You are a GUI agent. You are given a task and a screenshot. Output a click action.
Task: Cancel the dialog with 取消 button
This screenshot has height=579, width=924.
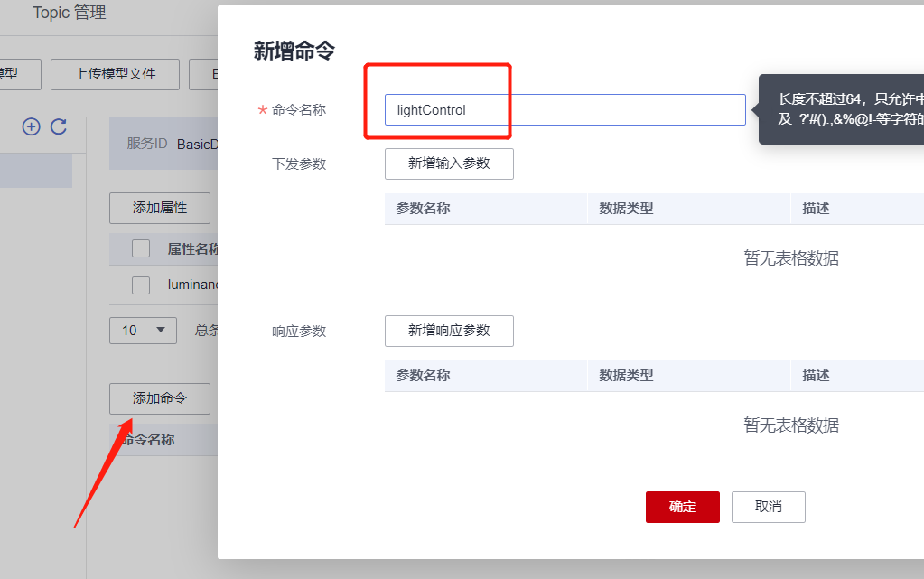pyautogui.click(x=768, y=507)
